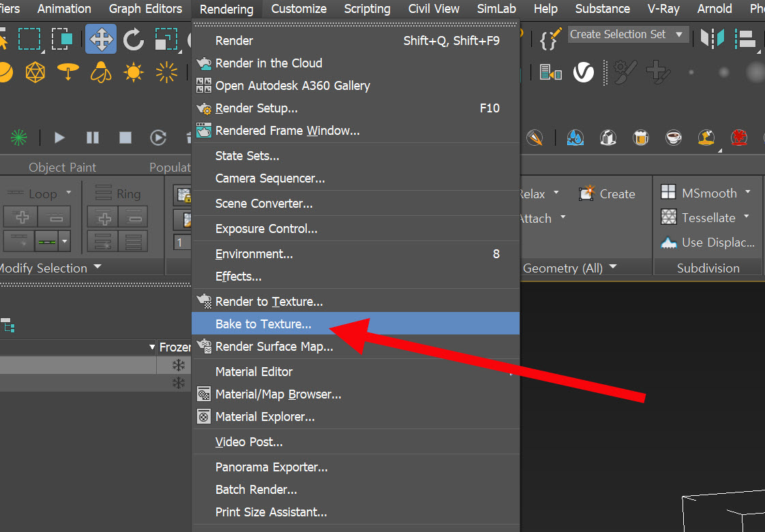This screenshot has width=765, height=532.
Task: Select Environment menu entry
Action: click(356, 254)
